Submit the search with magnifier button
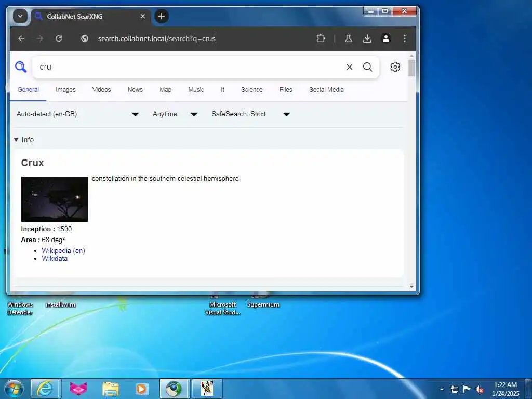The image size is (532, 399). tap(367, 67)
